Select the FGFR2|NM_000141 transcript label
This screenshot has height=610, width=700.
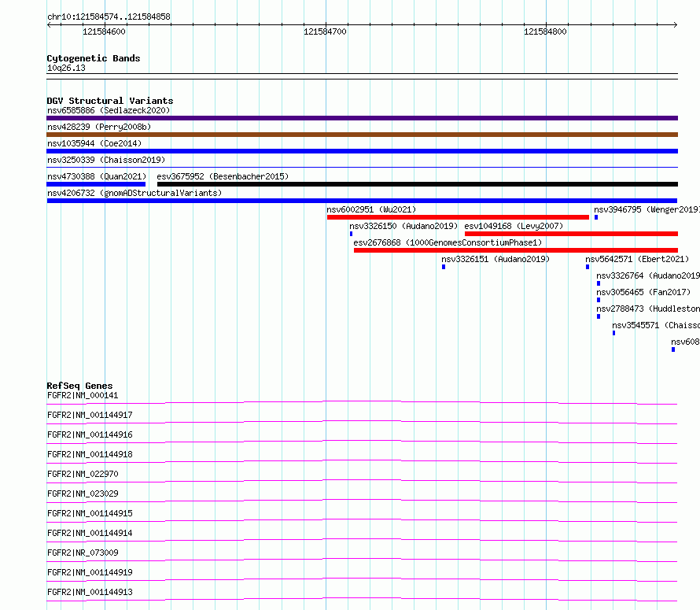(x=83, y=395)
